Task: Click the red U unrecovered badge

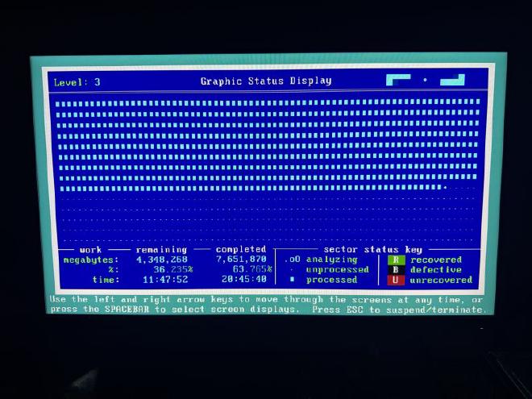Action: [396, 280]
